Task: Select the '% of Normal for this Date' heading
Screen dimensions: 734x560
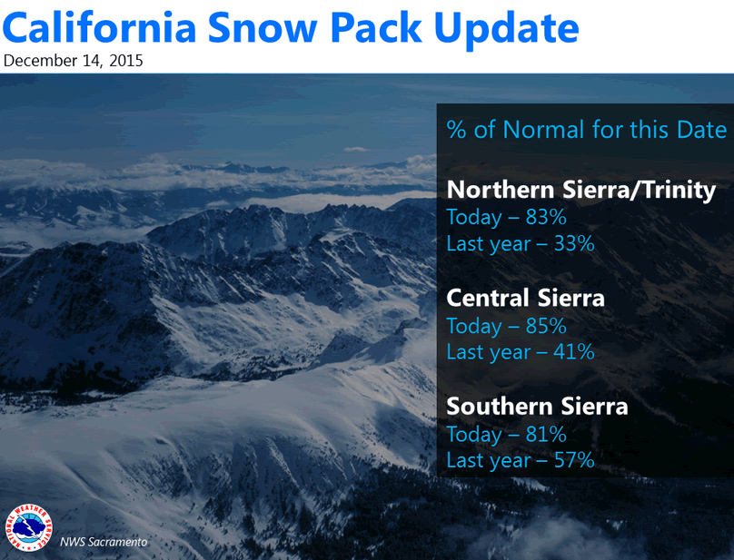Action: click(586, 130)
